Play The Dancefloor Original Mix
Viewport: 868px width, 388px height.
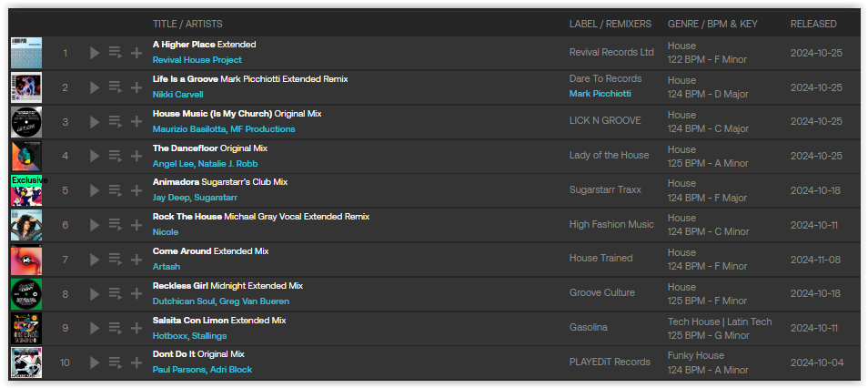(95, 157)
